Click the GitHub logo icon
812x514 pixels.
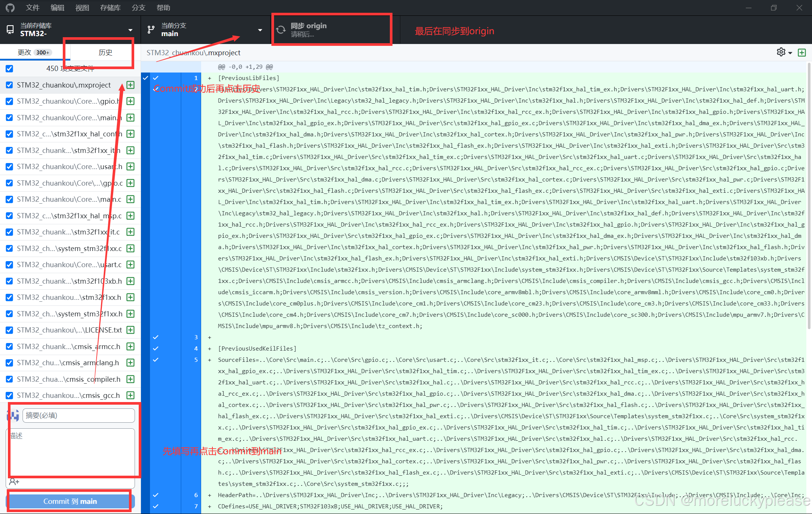[10, 8]
